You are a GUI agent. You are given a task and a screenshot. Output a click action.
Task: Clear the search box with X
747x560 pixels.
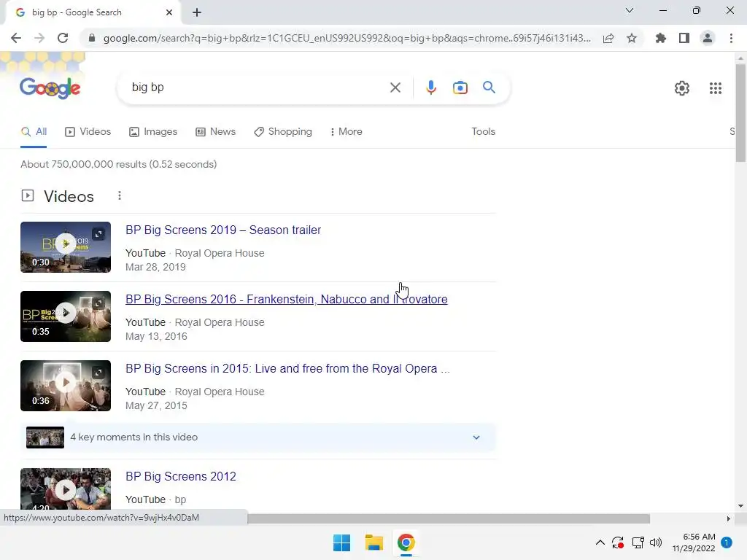395,87
